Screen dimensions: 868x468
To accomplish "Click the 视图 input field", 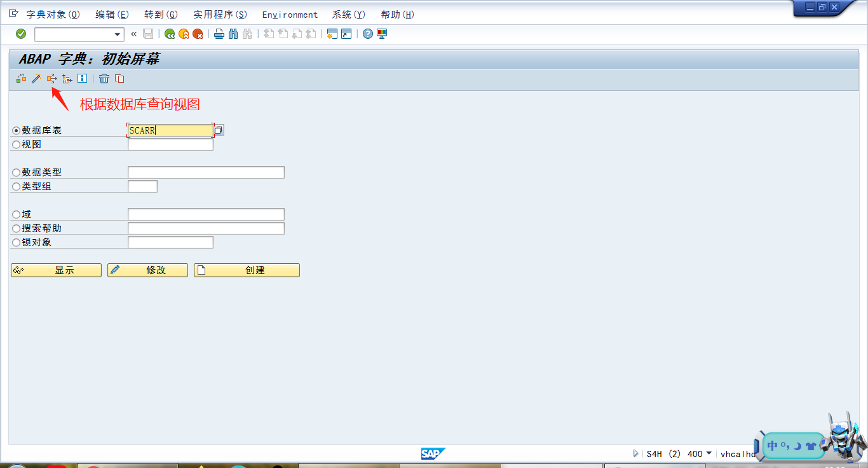I will [170, 144].
